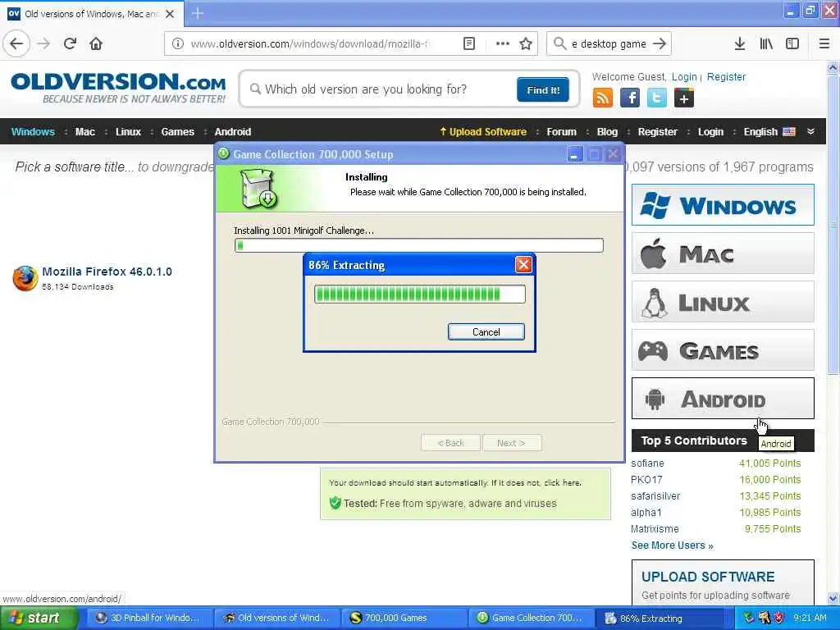
Task: Open Linux in the navigation bar
Action: (x=128, y=132)
